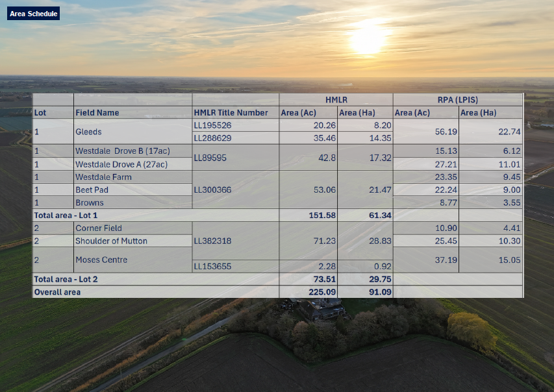554x392 pixels.
Task: Click title number LL89595
Action: point(210,158)
